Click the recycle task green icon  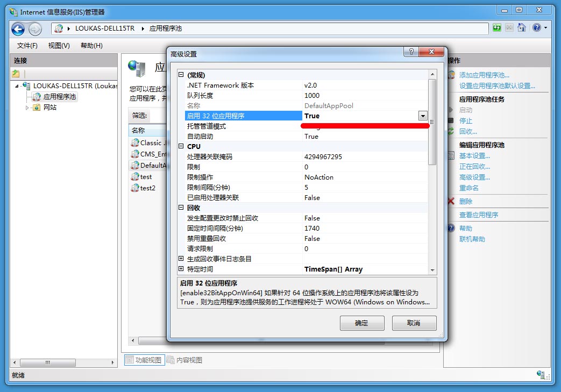pos(451,131)
